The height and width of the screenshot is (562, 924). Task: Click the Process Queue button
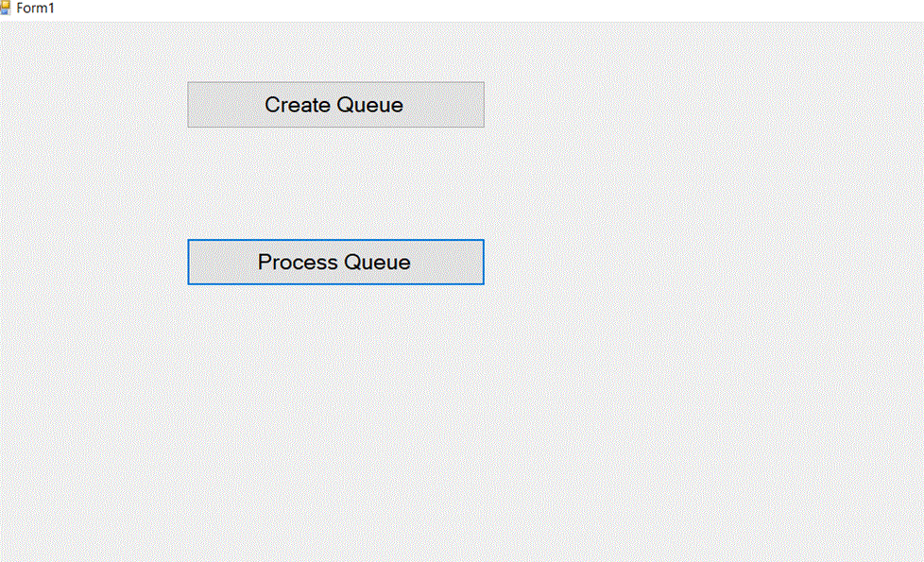point(335,262)
